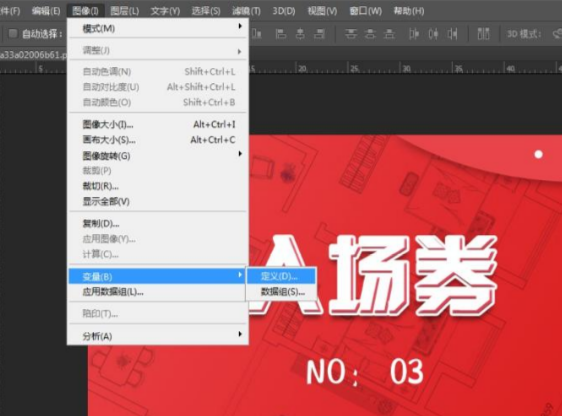Open the 编辑(E) menu

[46, 11]
